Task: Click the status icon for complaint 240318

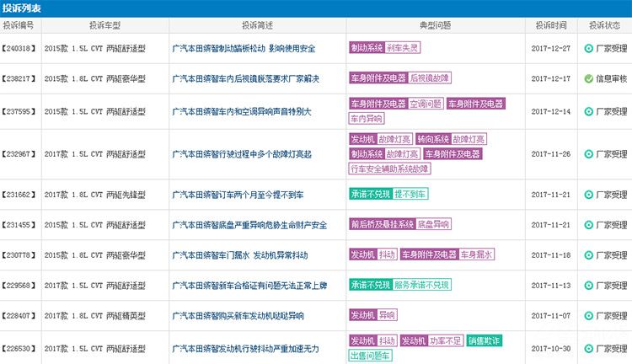Action: coord(588,49)
